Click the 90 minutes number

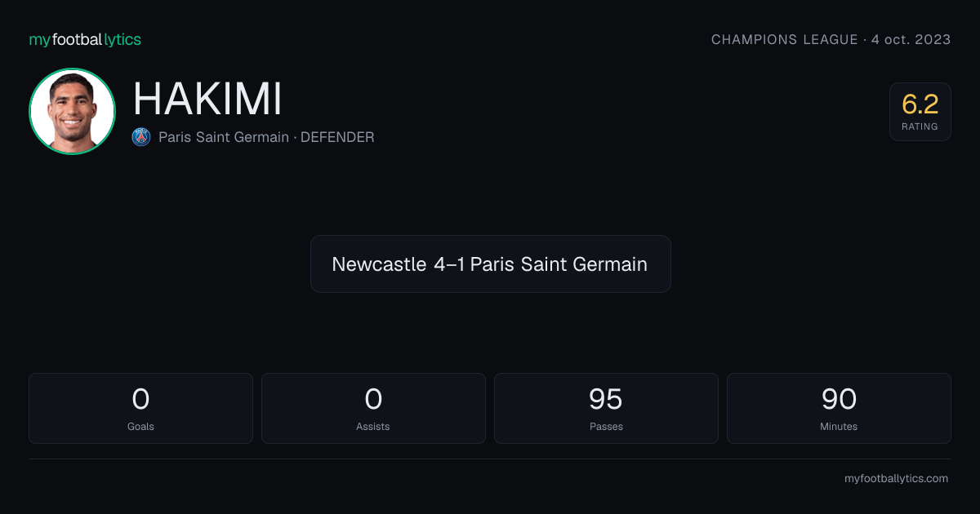point(839,399)
